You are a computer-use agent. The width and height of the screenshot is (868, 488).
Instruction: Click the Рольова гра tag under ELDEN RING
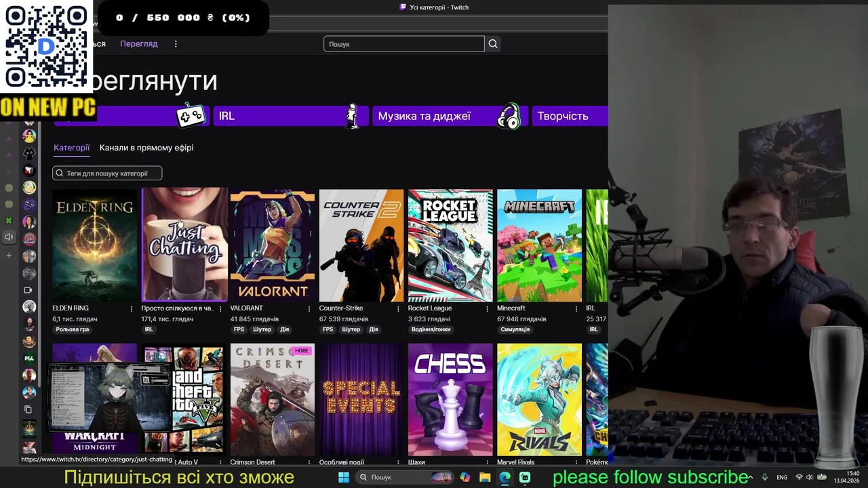click(73, 330)
